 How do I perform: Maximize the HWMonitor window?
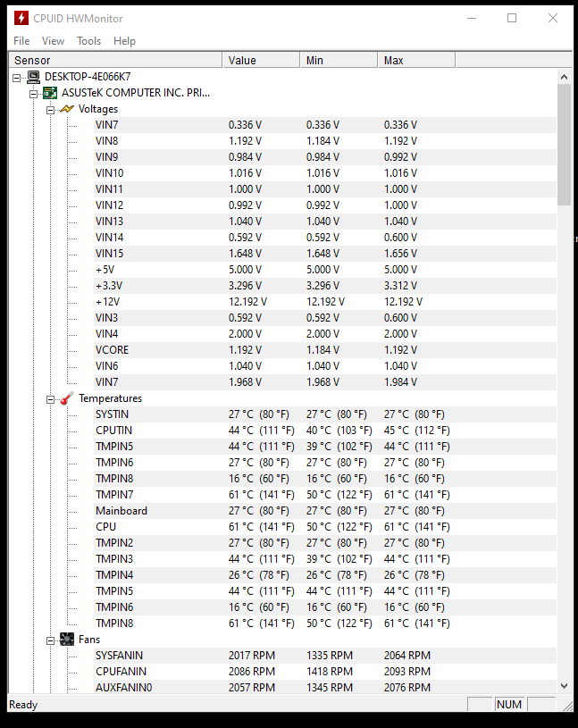click(512, 18)
